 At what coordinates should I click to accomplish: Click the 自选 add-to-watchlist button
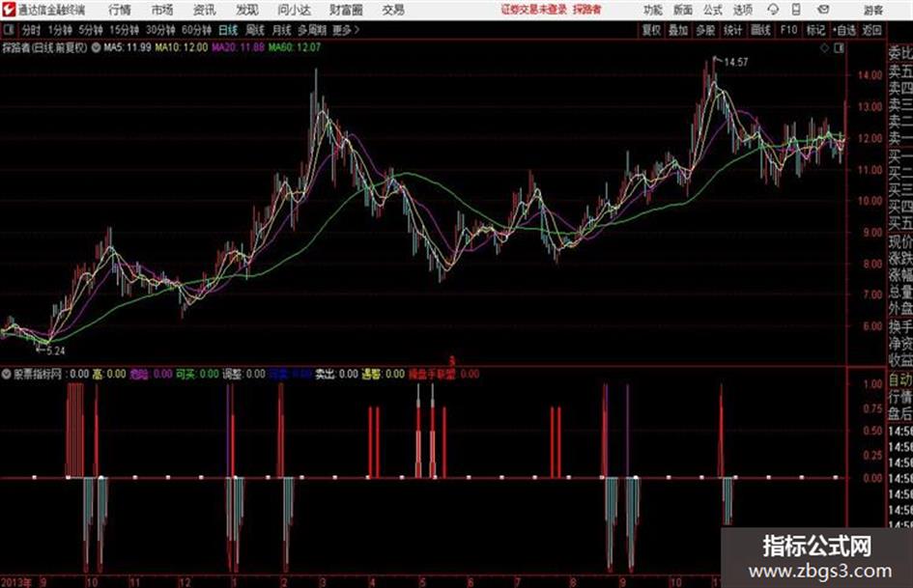click(x=843, y=30)
